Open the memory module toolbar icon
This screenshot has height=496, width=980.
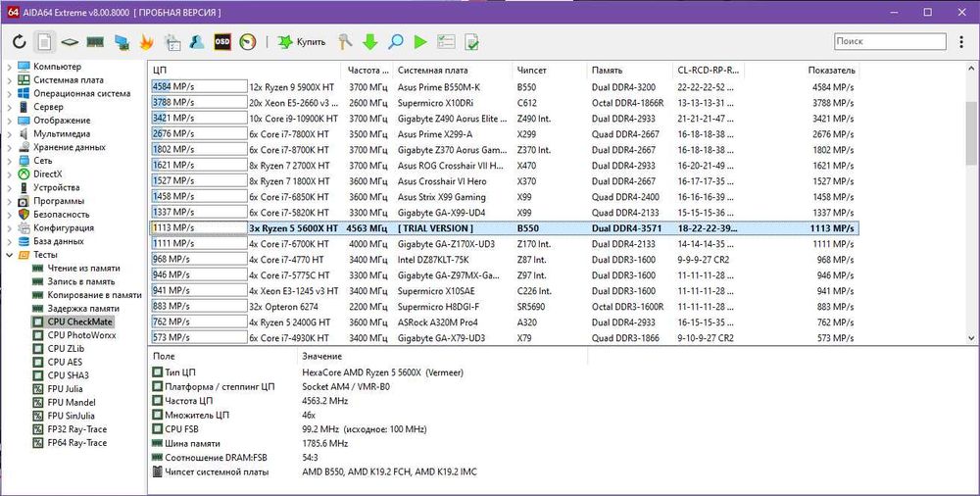point(95,42)
